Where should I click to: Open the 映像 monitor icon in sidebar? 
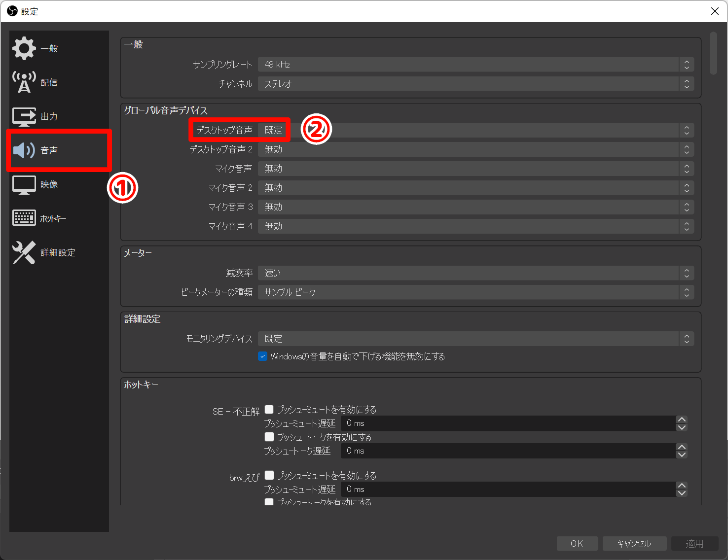click(x=24, y=184)
